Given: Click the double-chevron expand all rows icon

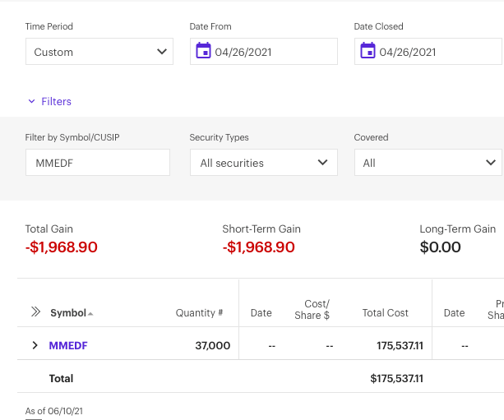Looking at the screenshot, I should (x=35, y=312).
